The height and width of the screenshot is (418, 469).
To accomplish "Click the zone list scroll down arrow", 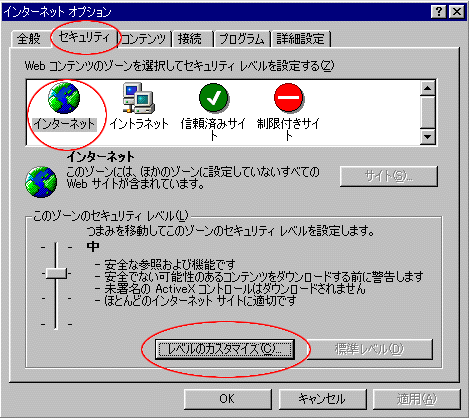I will (x=427, y=136).
